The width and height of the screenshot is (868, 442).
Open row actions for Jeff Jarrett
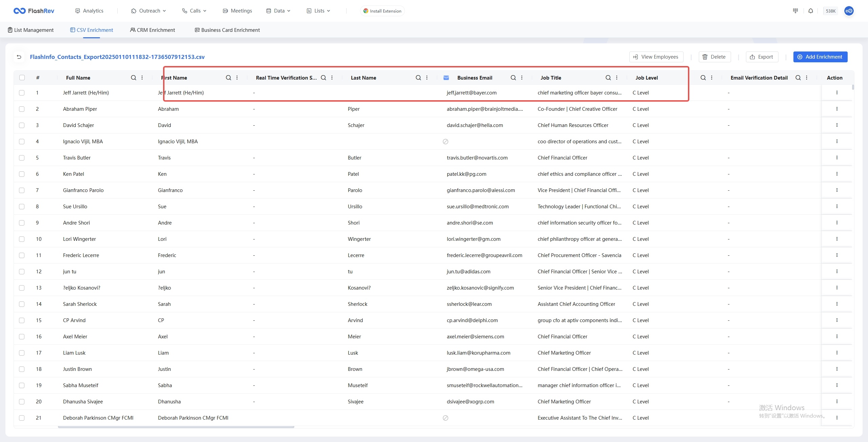tap(837, 92)
